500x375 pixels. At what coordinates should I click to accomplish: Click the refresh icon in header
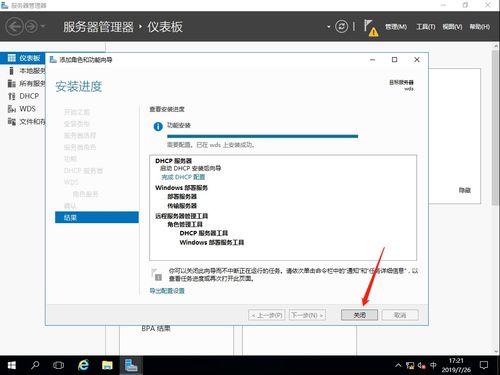point(341,26)
